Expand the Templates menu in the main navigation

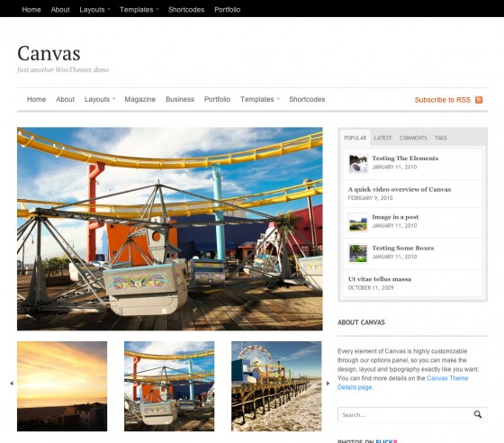(x=260, y=99)
